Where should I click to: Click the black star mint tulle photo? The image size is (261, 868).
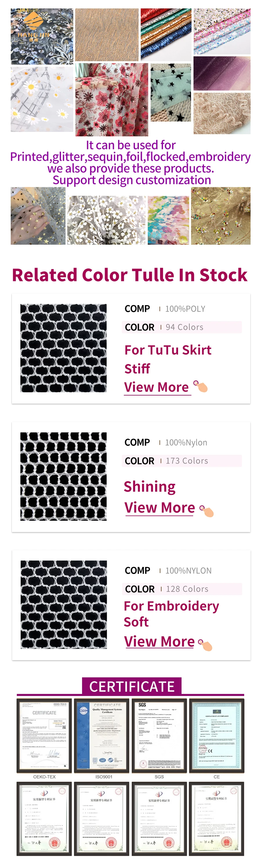(x=171, y=92)
